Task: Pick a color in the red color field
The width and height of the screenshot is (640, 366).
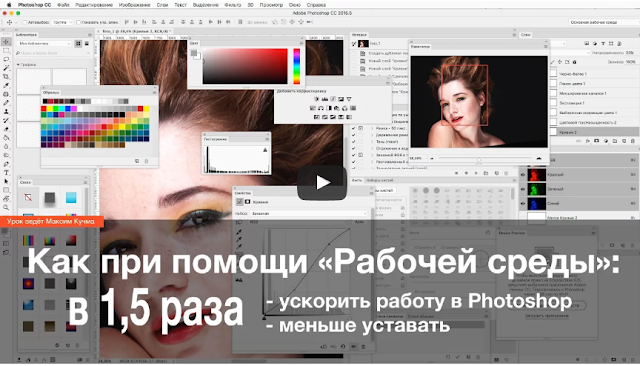Action: tap(245, 66)
